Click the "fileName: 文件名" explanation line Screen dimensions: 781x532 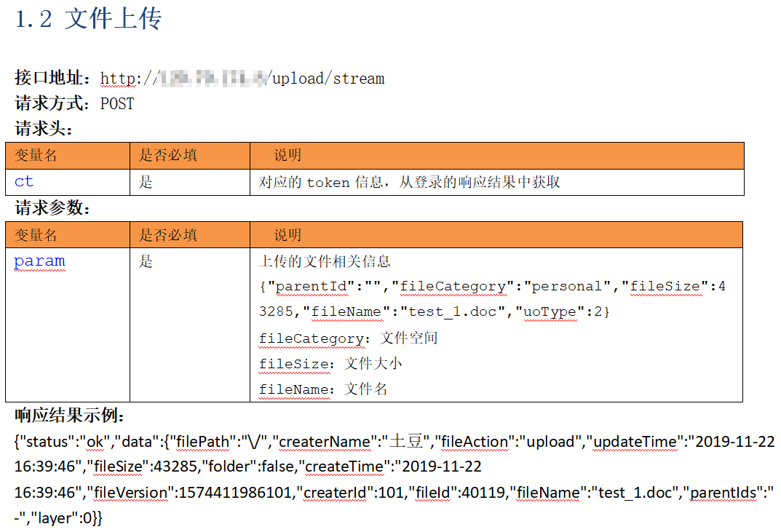click(323, 389)
